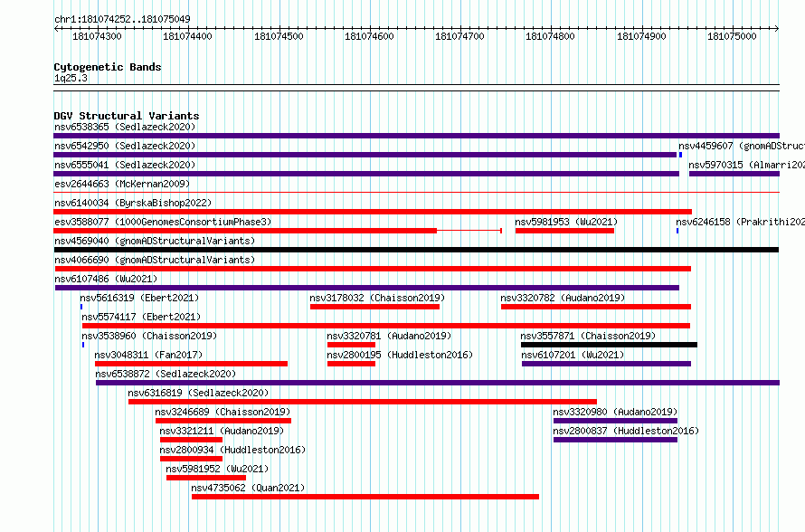This screenshot has width=805, height=532.
Task: Select the nsv3048311 (Fan2017) red bar
Action: pyautogui.click(x=191, y=364)
